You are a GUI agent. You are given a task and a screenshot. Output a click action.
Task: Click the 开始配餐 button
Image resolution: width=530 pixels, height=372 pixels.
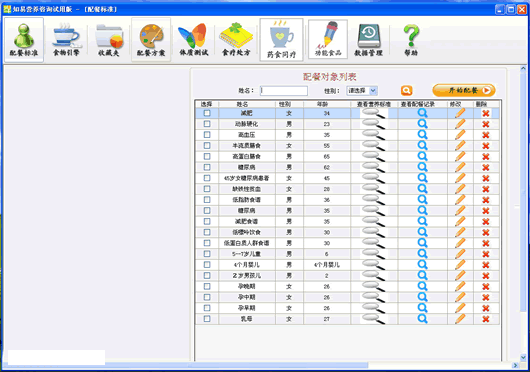[464, 90]
